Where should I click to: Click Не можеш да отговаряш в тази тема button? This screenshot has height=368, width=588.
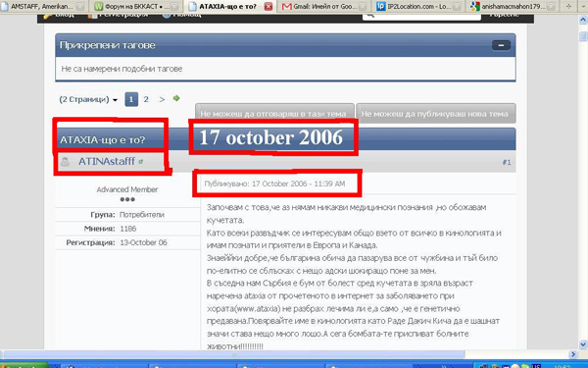pos(274,114)
